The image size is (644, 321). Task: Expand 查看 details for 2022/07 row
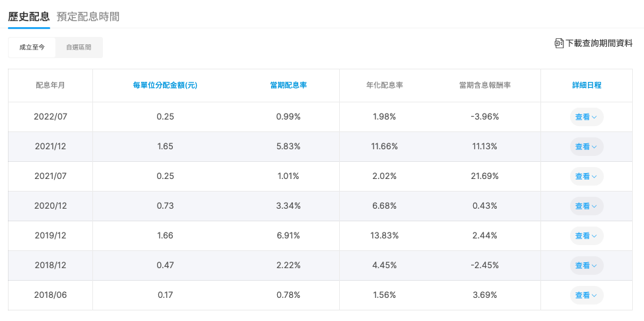pyautogui.click(x=587, y=117)
